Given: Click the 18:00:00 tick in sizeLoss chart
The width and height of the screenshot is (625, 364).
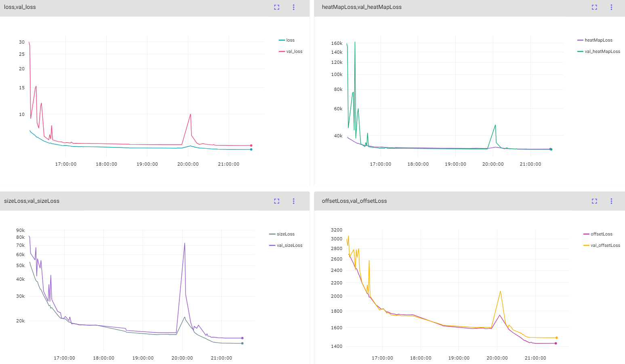Looking at the screenshot, I should click(x=103, y=358).
